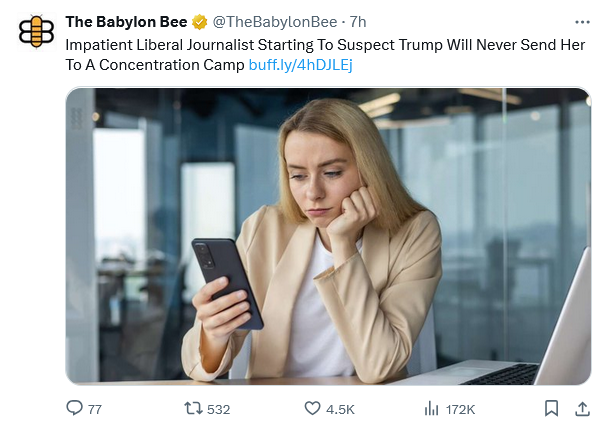The image size is (609, 431).
Task: Click the 4.5K likes count
Action: [x=340, y=409]
